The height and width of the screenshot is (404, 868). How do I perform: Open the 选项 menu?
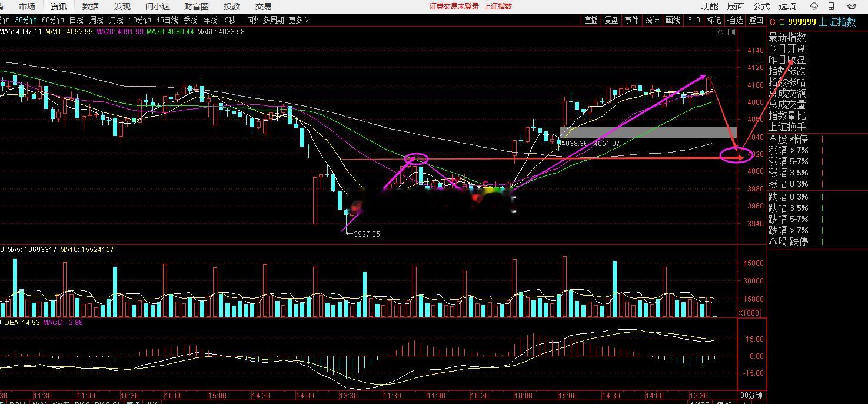point(787,6)
